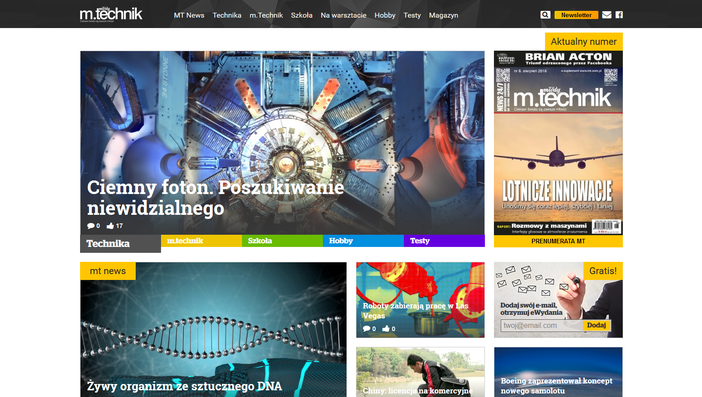Click the Aktualny numer label

coord(583,42)
